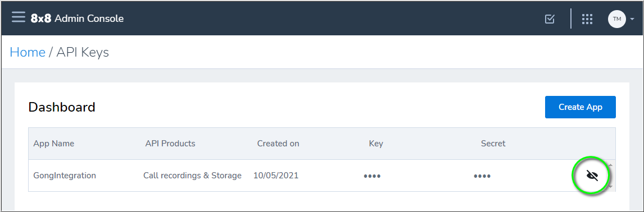Click the Secret column header
Viewport: 644px width, 212px height.
click(x=493, y=144)
